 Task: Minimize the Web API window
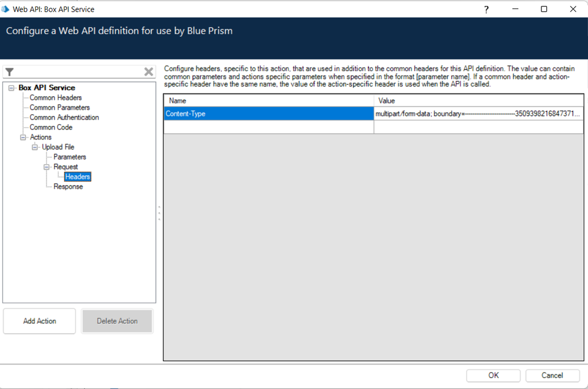(515, 9)
